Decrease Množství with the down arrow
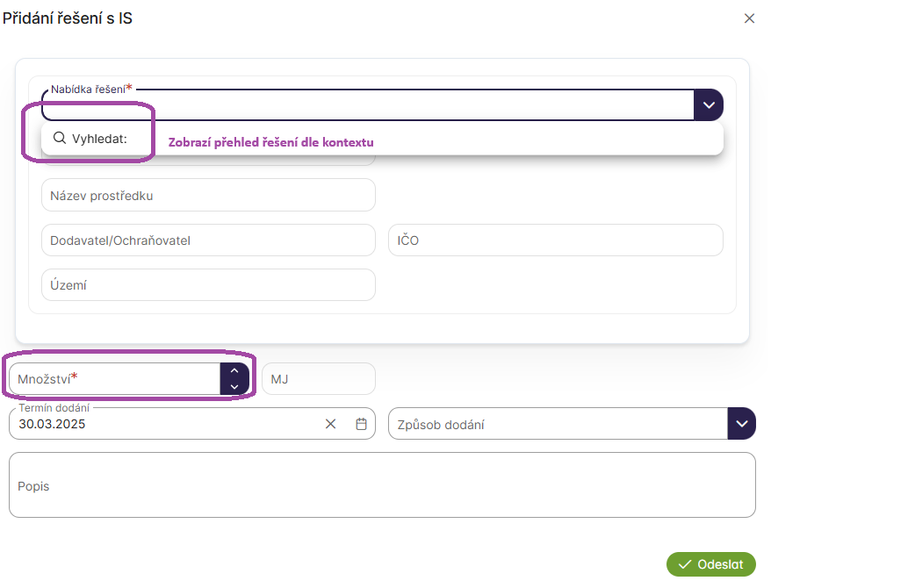This screenshot has width=922, height=588. pyautogui.click(x=234, y=387)
